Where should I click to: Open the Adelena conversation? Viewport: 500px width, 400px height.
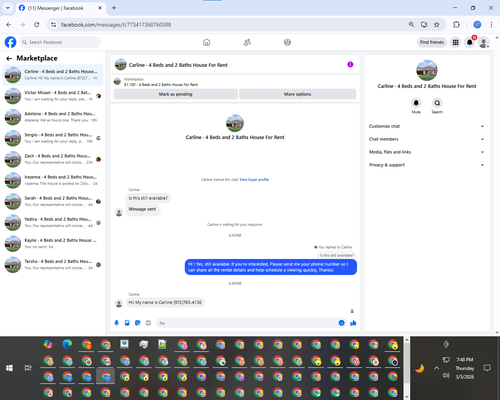pyautogui.click(x=53, y=117)
